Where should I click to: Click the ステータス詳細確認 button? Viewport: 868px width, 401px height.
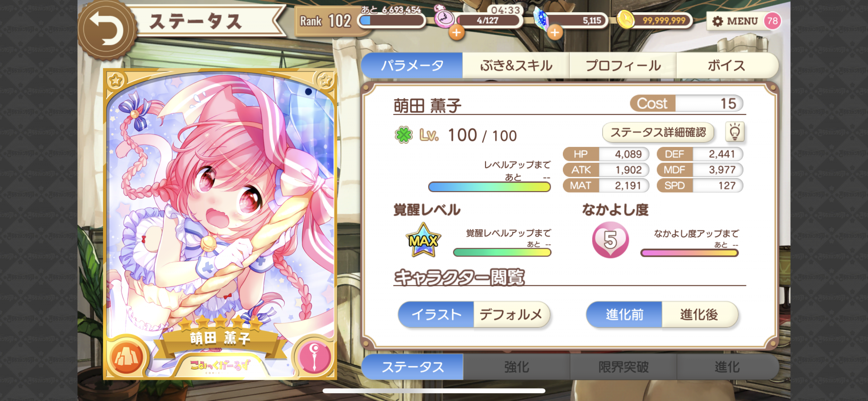click(x=658, y=132)
